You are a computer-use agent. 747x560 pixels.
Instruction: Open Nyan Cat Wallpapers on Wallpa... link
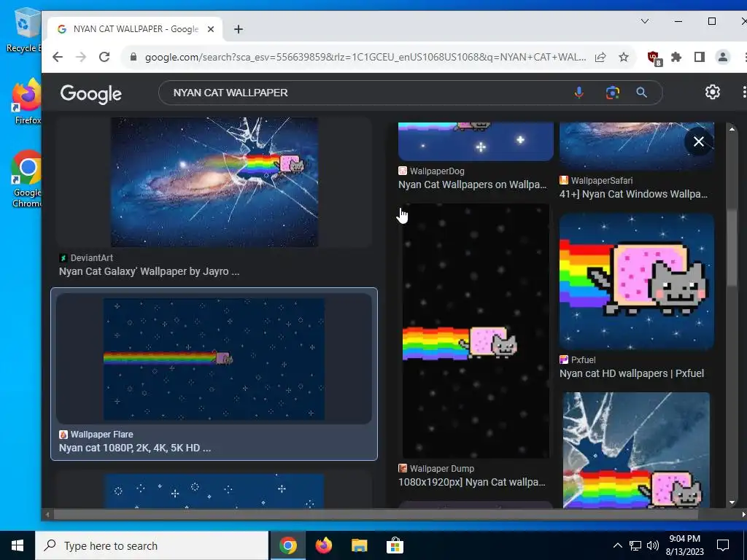[x=472, y=184]
